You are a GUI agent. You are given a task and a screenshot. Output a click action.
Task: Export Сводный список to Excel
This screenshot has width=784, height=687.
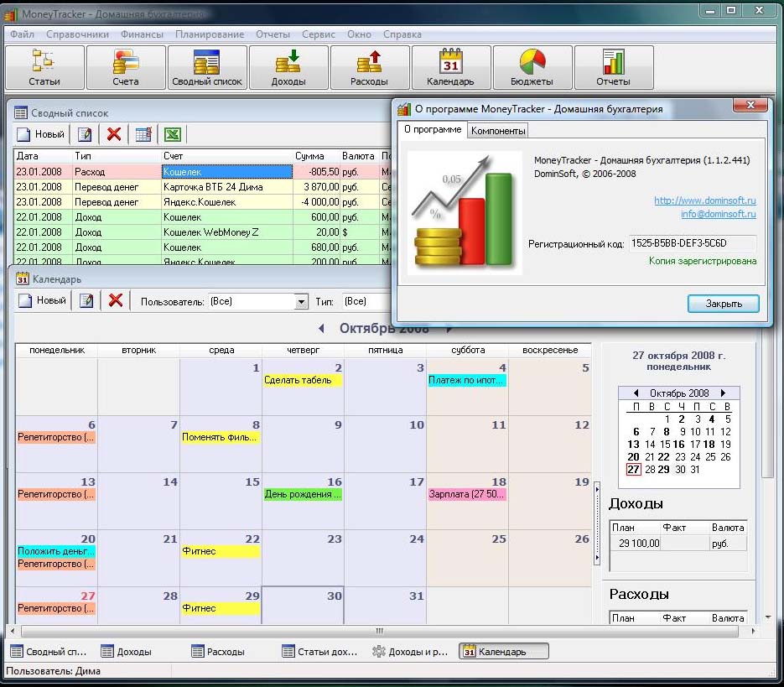coord(173,134)
